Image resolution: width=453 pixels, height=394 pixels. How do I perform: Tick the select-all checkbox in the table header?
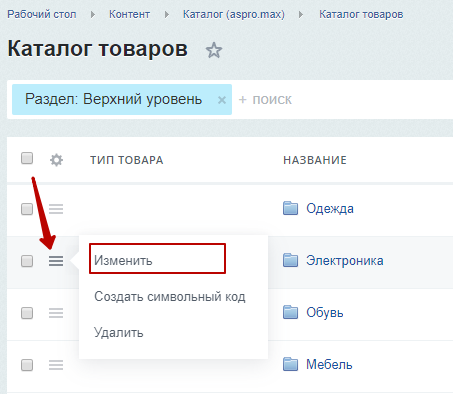coord(27,158)
